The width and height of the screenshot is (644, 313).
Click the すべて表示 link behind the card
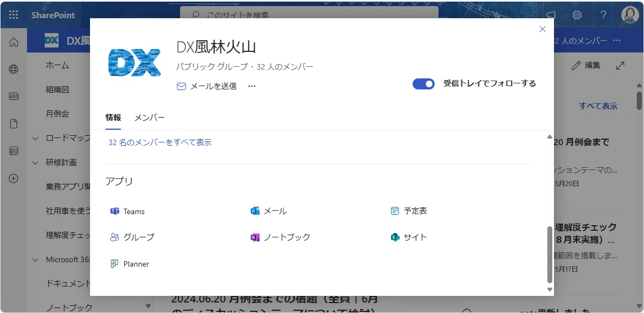point(598,106)
